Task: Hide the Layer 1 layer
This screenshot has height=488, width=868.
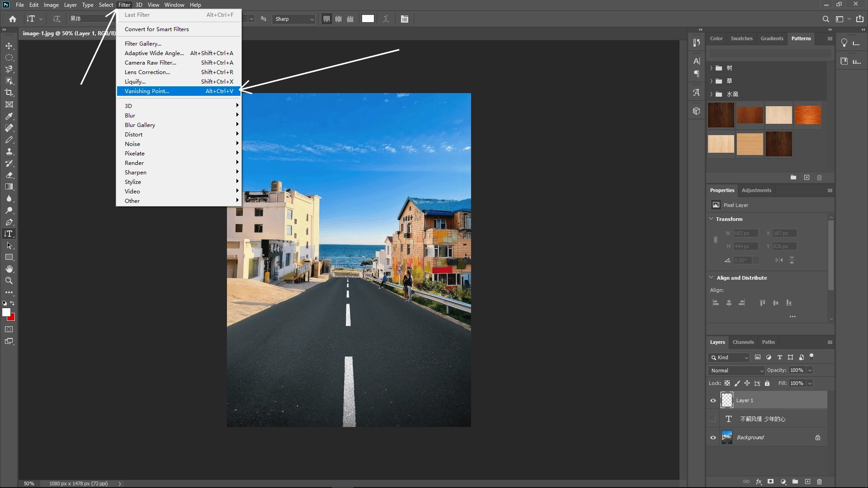Action: tap(712, 400)
